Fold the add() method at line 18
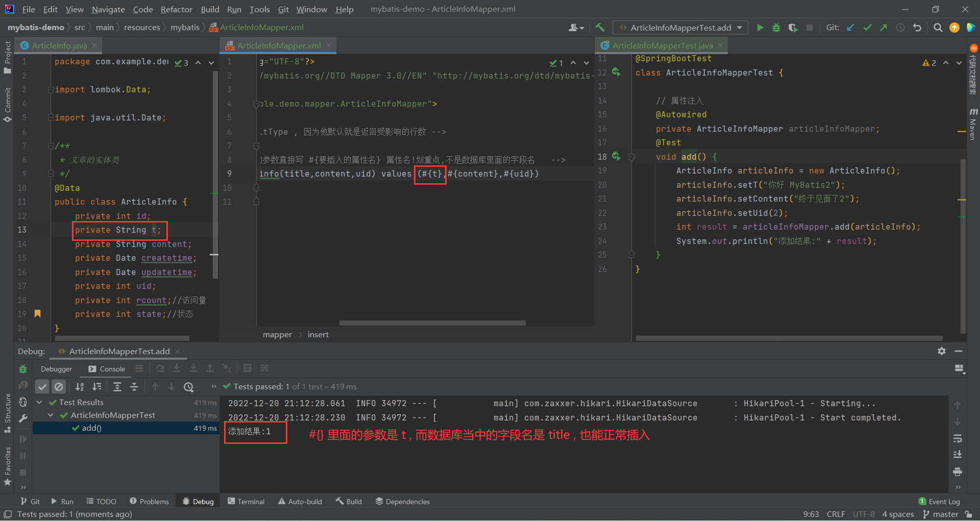 click(631, 157)
